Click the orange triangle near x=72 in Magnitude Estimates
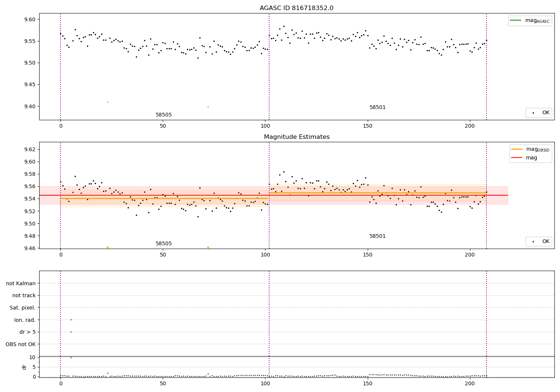The image size is (560, 392). pos(208,248)
